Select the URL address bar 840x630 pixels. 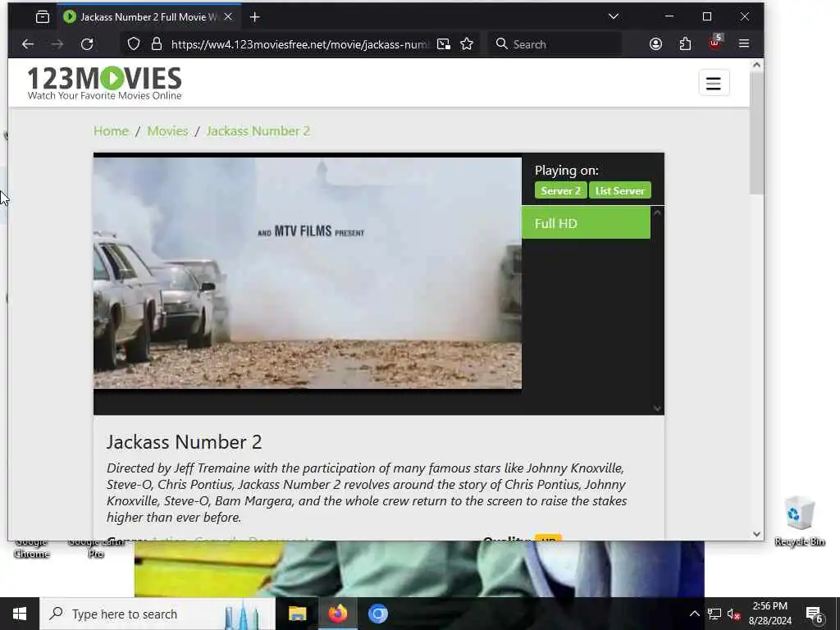tap(300, 44)
